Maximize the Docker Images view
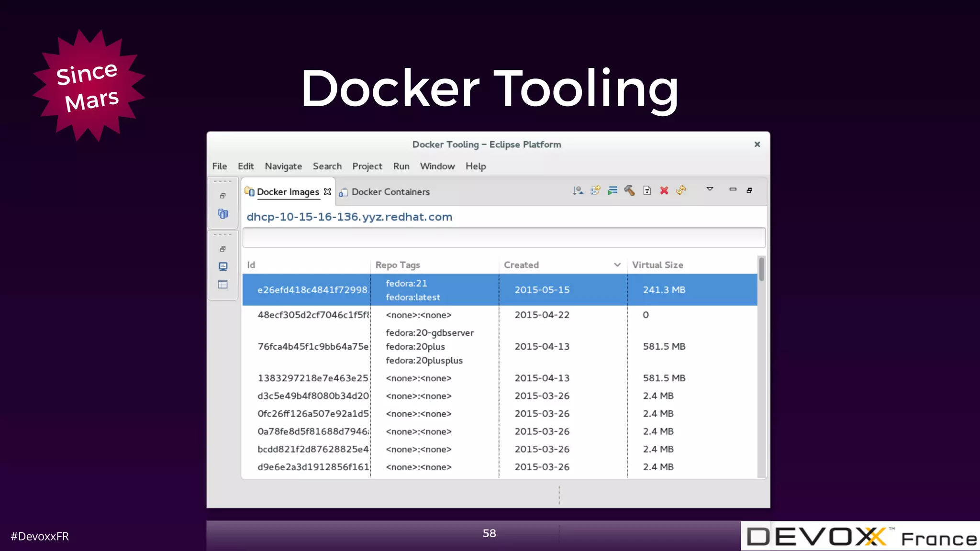 click(x=750, y=190)
